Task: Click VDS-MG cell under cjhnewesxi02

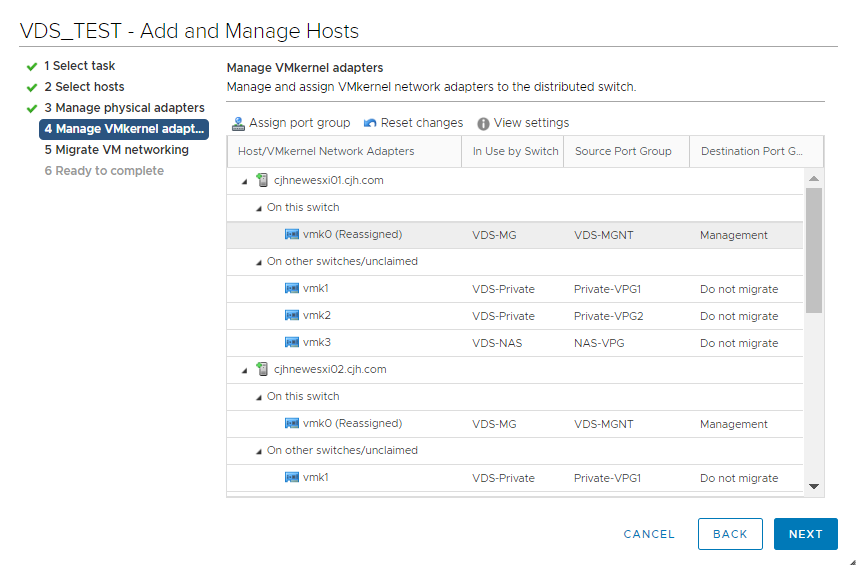Action: click(494, 424)
